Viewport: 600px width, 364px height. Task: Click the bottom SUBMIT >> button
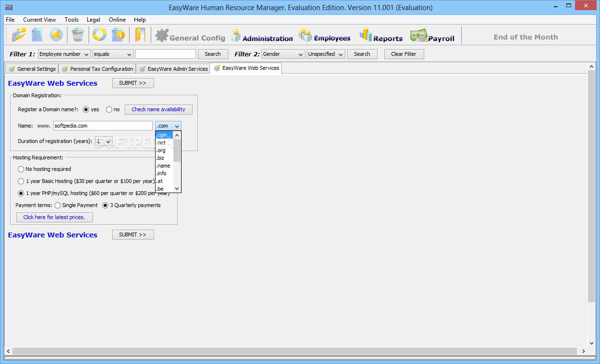click(x=133, y=234)
